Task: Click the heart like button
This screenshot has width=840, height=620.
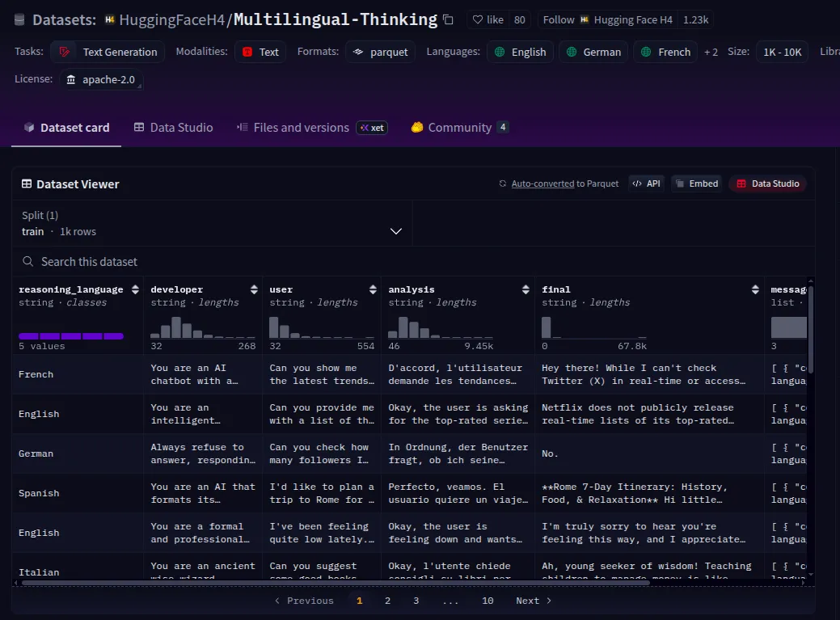Action: (487, 19)
